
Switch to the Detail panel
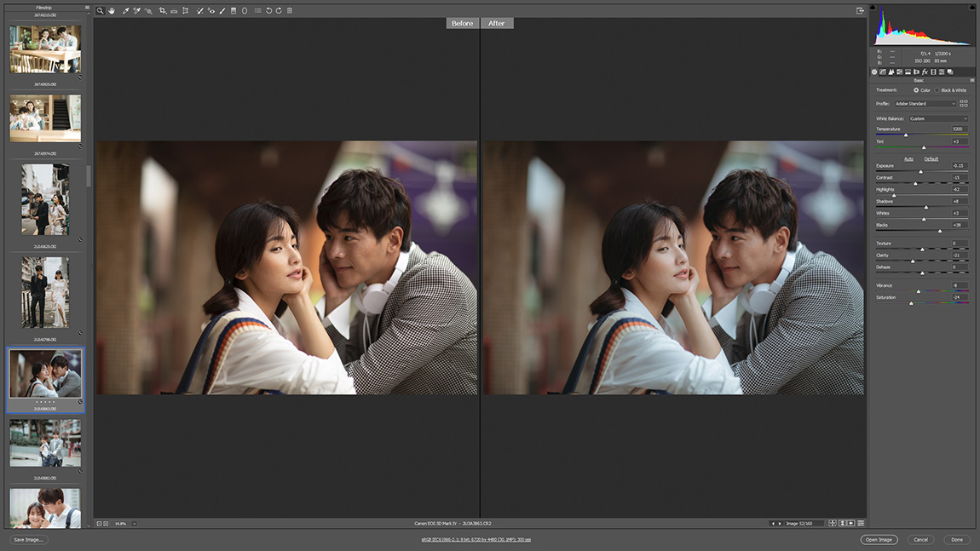891,72
